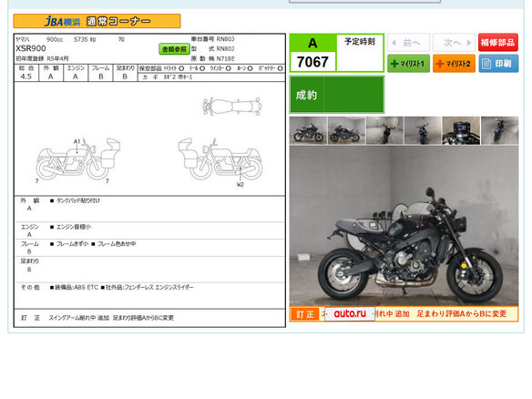Click lot number 7067
Image resolution: width=532 pixels, height=399 pixels.
(x=312, y=62)
